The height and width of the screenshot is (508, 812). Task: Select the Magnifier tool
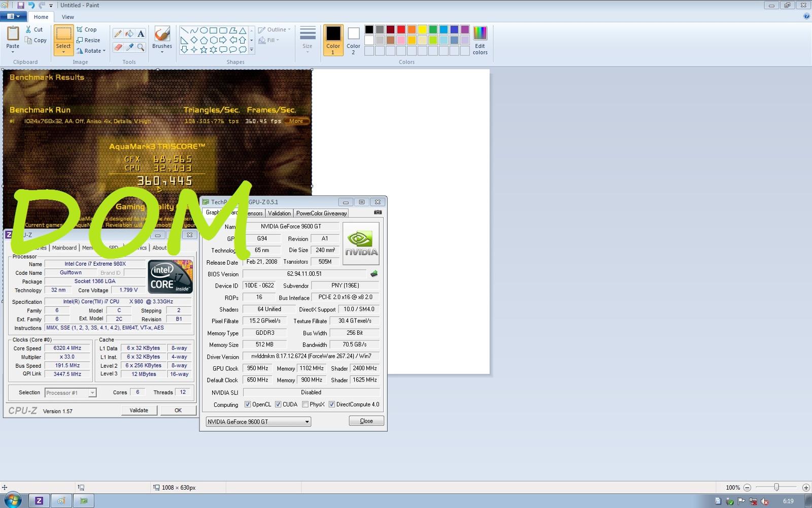point(141,47)
